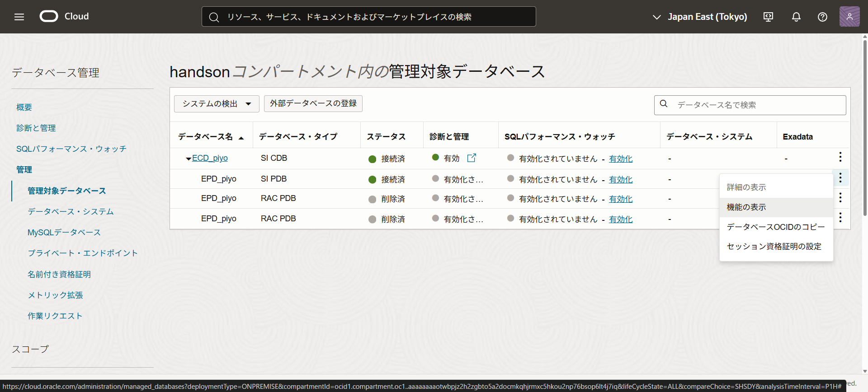Click 接続済 status in ECD_piyo row
Image resolution: width=868 pixels, height=392 pixels.
tap(393, 159)
